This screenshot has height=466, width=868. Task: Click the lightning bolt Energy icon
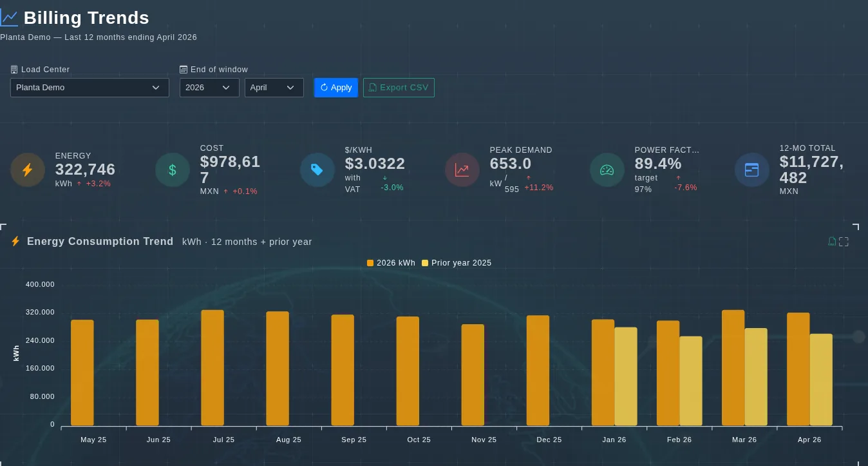point(28,170)
